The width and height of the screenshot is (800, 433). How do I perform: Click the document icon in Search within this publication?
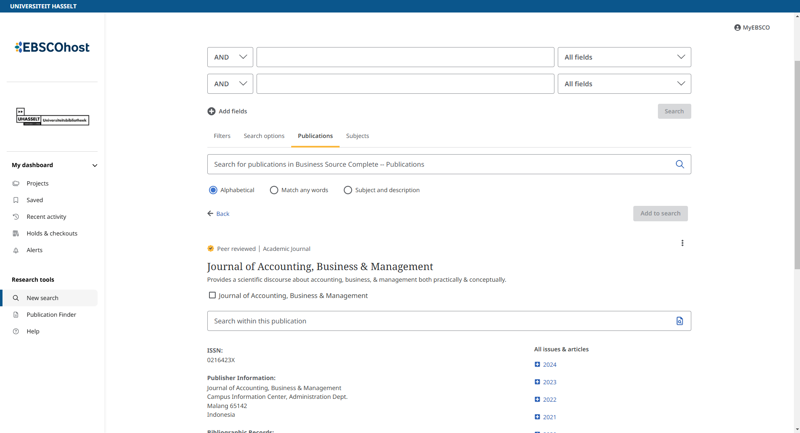tap(679, 321)
